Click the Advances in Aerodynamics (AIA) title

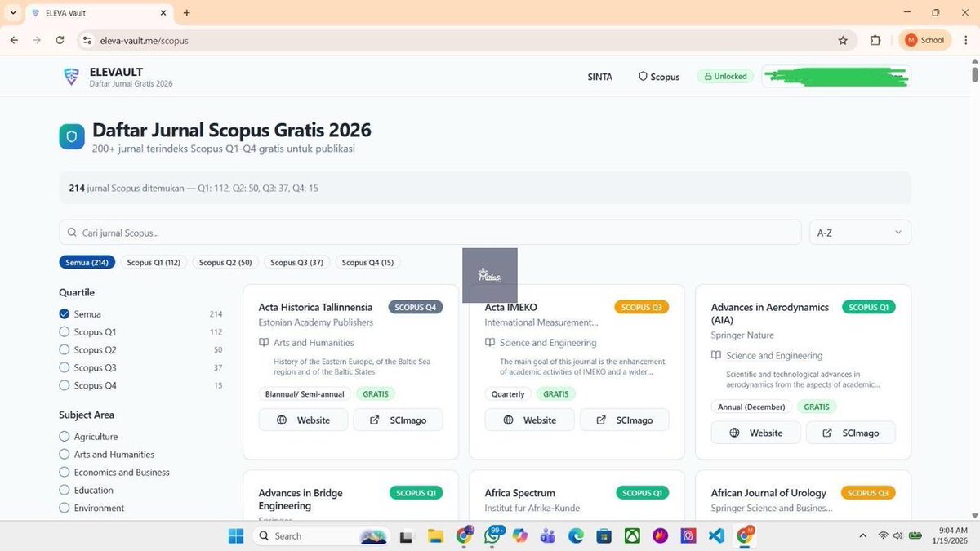(x=770, y=313)
